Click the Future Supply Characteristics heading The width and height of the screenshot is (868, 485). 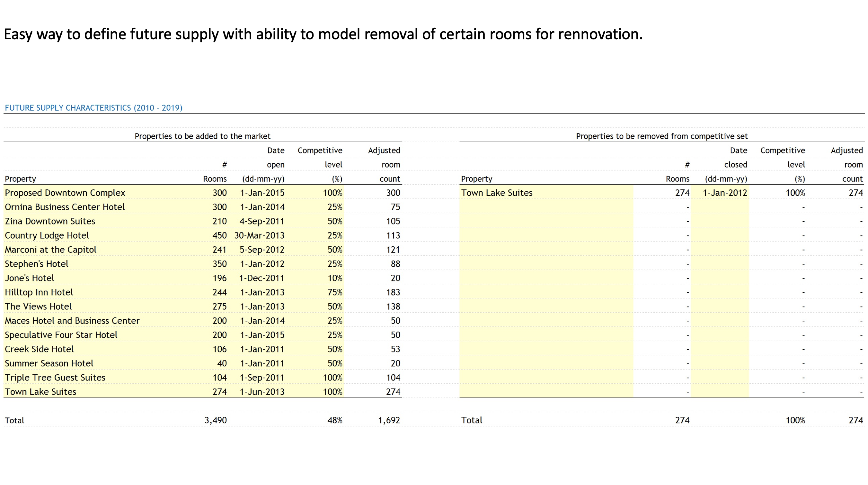point(93,108)
